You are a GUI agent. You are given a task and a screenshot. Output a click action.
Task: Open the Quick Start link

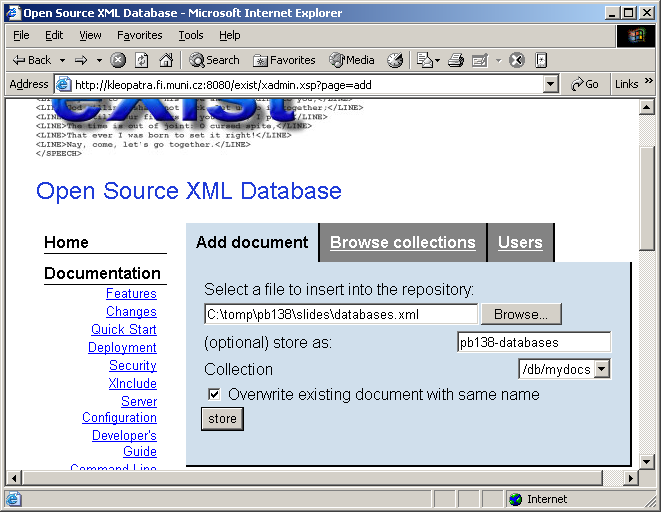tap(124, 330)
